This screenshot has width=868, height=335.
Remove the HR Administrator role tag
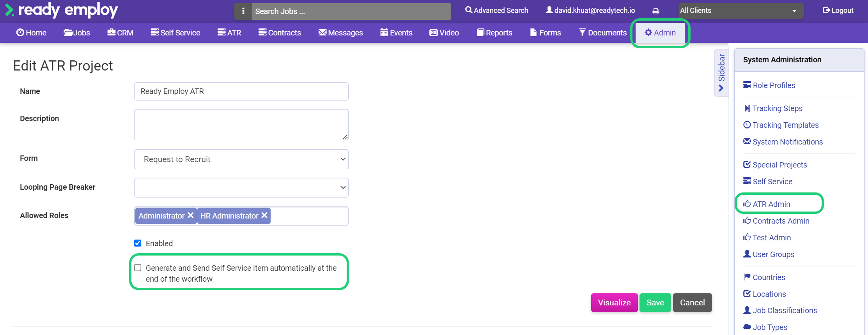(264, 215)
